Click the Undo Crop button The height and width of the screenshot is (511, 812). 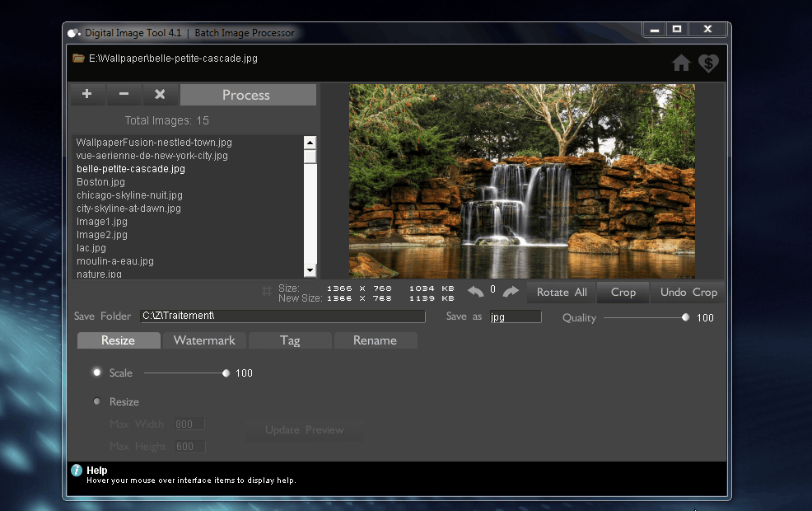click(x=688, y=293)
